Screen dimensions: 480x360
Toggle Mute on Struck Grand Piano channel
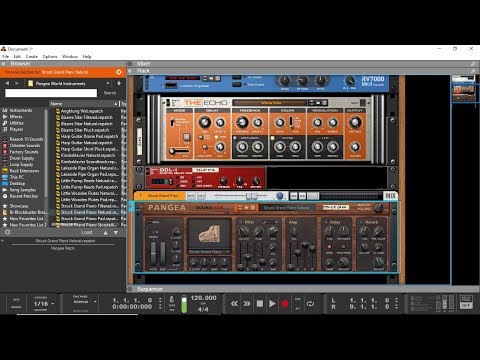click(191, 196)
